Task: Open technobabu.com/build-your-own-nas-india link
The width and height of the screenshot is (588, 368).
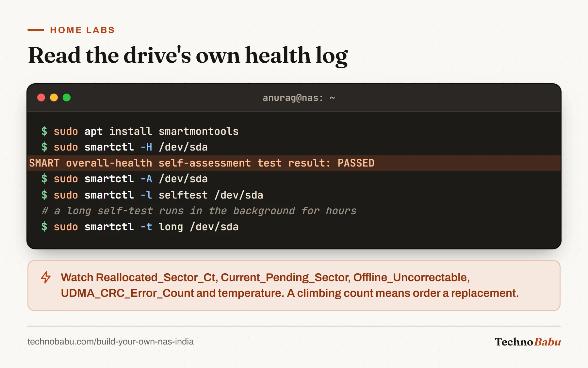Action: tap(110, 342)
